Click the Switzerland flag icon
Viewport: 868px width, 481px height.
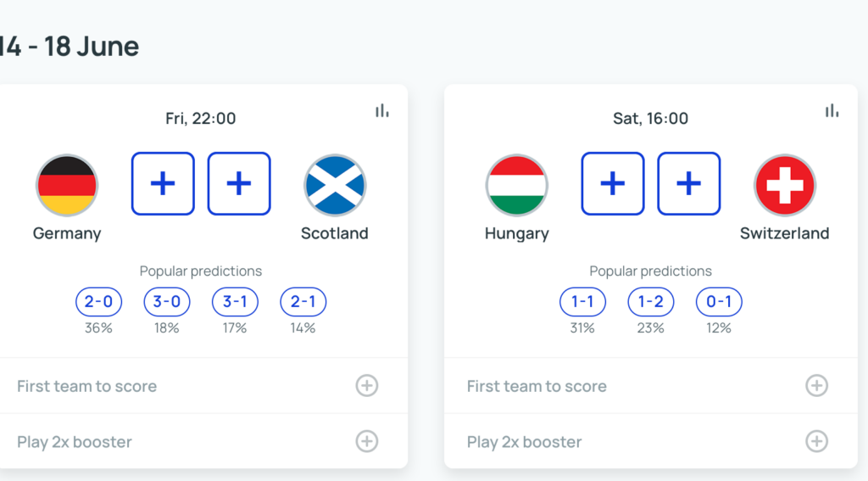[x=785, y=185]
